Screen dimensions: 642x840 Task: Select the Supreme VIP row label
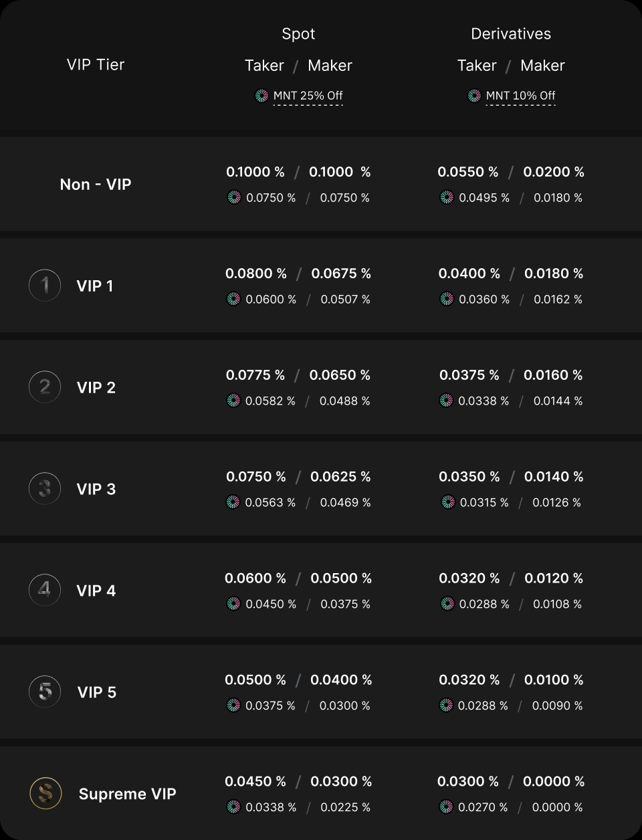[128, 794]
